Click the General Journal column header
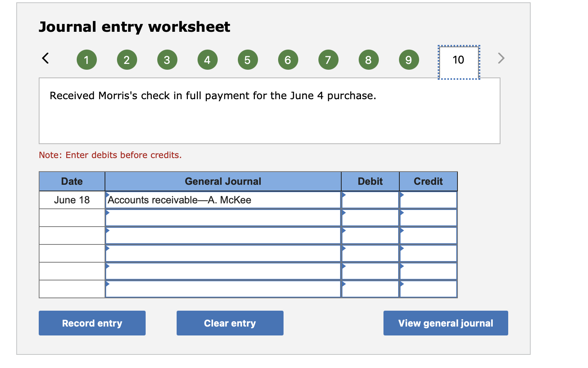The height and width of the screenshot is (368, 588). tap(223, 181)
